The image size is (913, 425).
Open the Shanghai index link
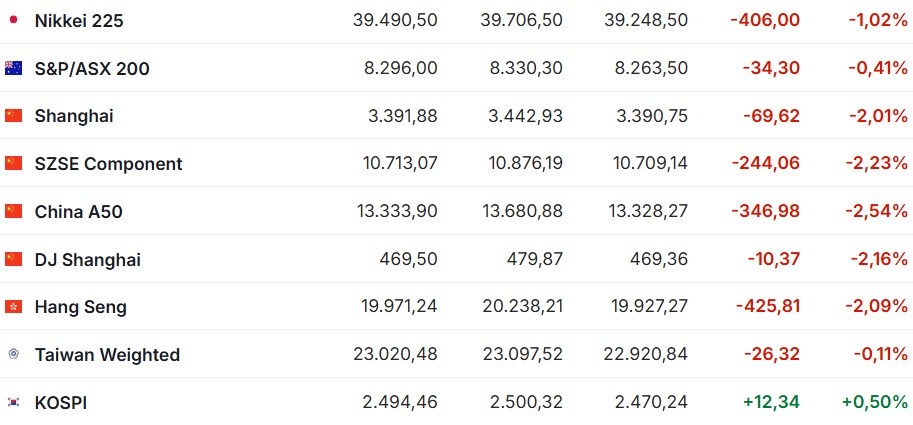(74, 116)
